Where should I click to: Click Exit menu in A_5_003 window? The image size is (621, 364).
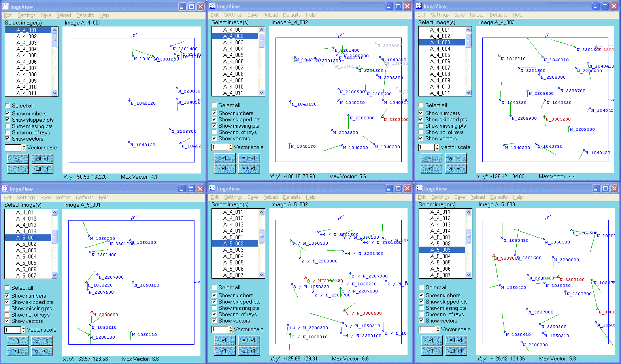pyautogui.click(x=422, y=197)
